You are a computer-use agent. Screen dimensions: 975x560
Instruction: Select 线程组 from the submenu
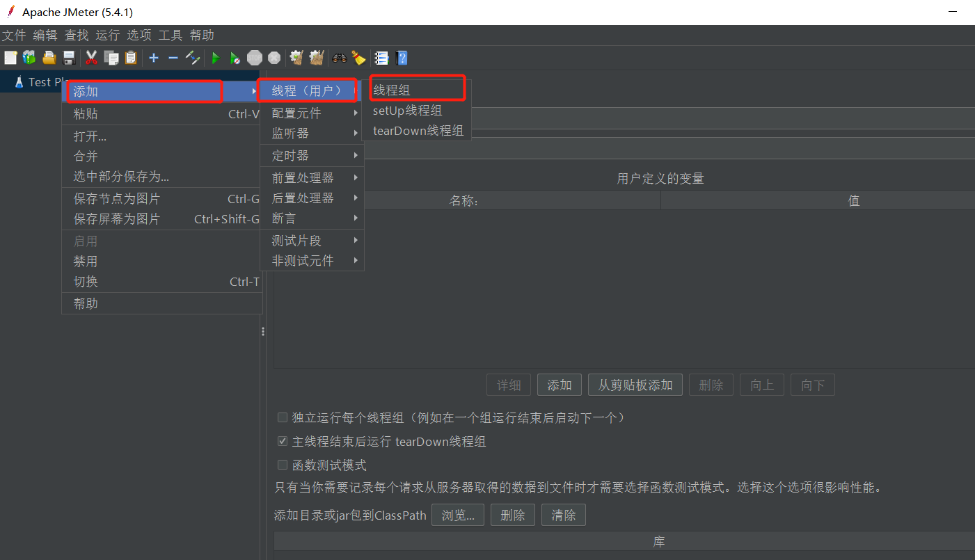pyautogui.click(x=417, y=90)
